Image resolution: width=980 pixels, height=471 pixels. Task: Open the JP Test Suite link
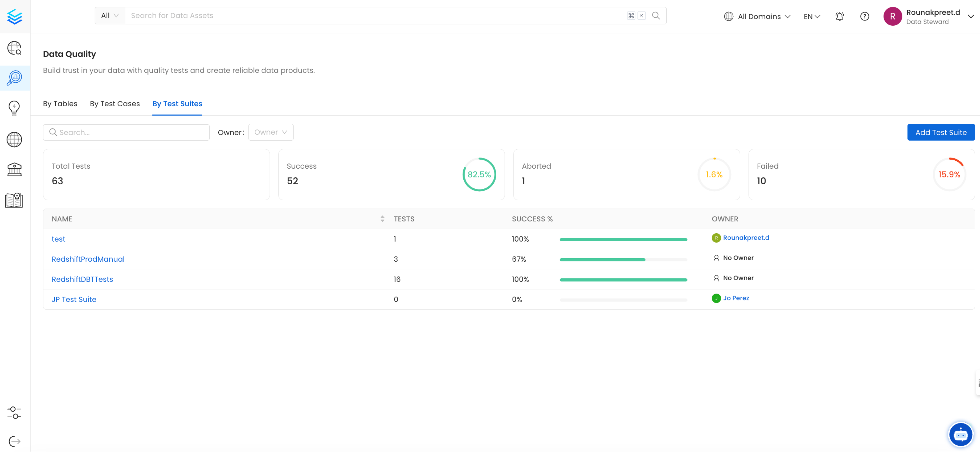coord(74,299)
